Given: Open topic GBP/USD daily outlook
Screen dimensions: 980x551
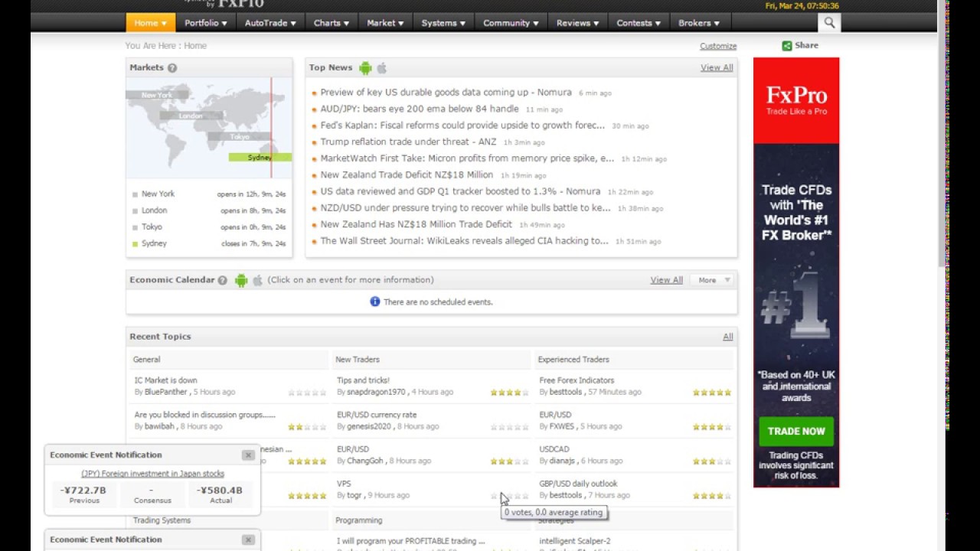Looking at the screenshot, I should click(x=578, y=484).
